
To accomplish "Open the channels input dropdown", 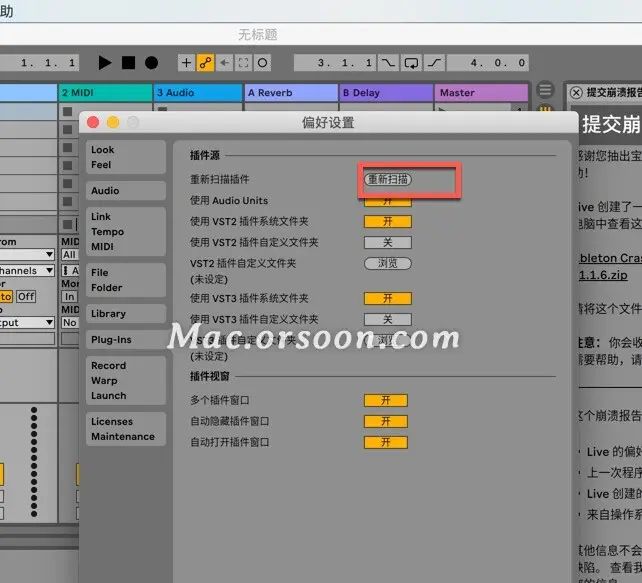I will 27,271.
